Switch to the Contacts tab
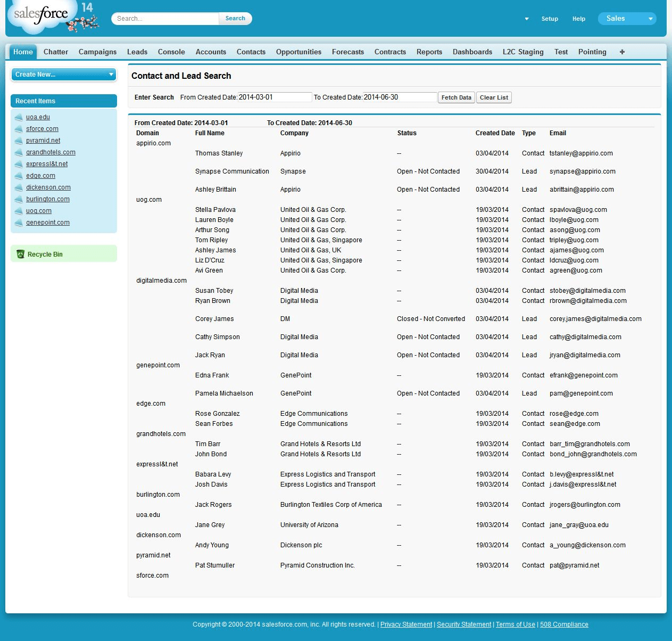672x641 pixels. [251, 52]
